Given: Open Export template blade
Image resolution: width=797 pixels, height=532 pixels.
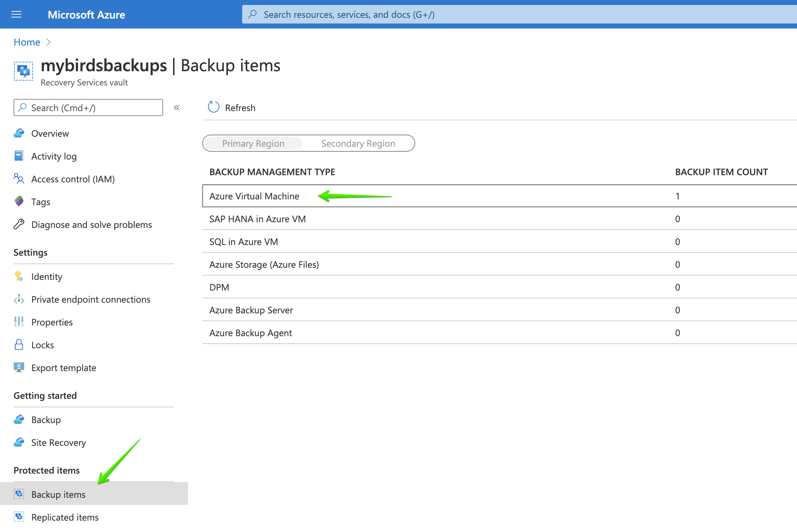Looking at the screenshot, I should tap(63, 367).
